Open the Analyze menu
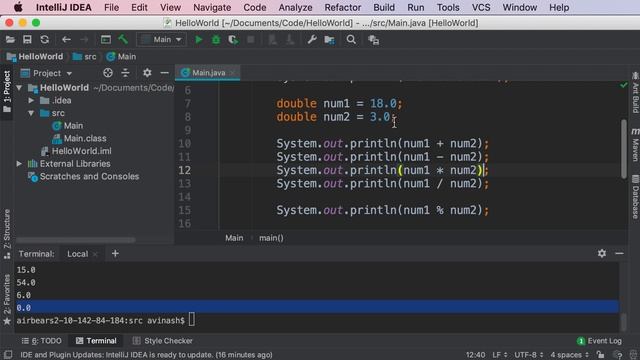Image resolution: width=640 pixels, height=360 pixels. click(x=295, y=7)
